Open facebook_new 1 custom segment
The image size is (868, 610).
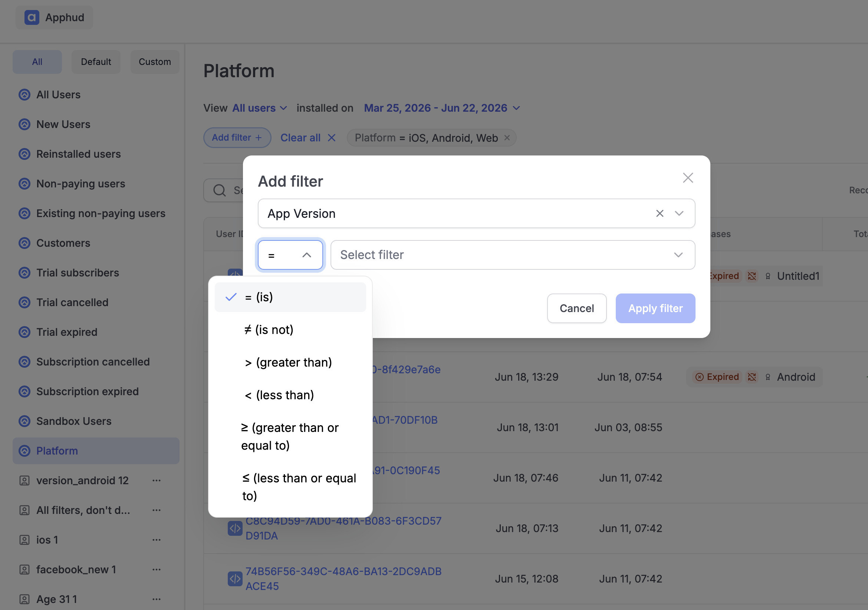[76, 570]
